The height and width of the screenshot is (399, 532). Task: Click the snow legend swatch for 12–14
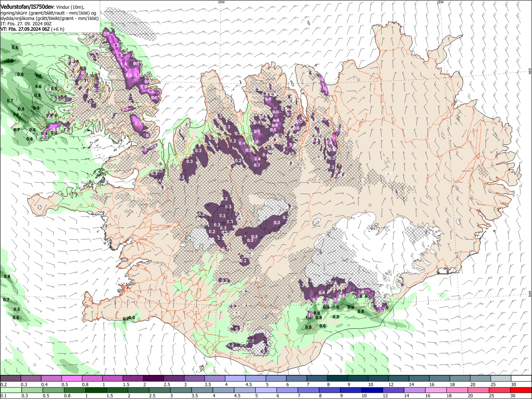click(x=399, y=379)
